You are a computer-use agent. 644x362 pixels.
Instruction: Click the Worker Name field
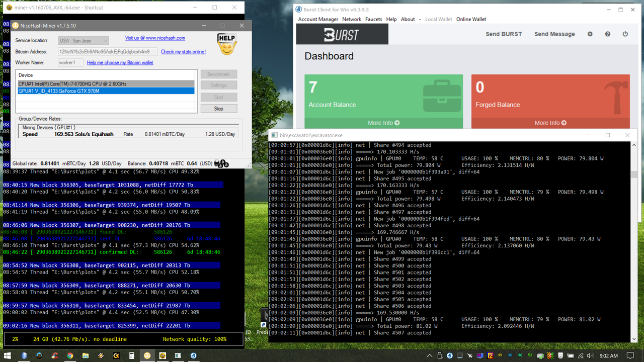[70, 62]
